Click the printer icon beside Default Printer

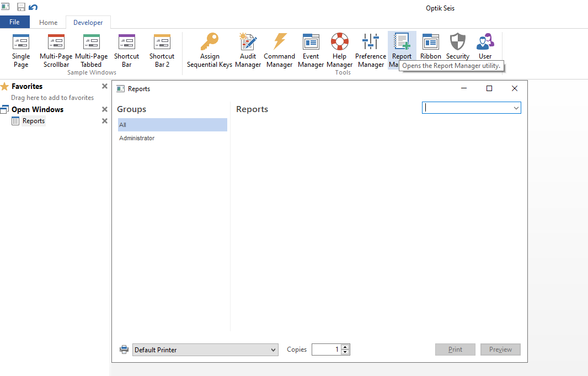124,349
